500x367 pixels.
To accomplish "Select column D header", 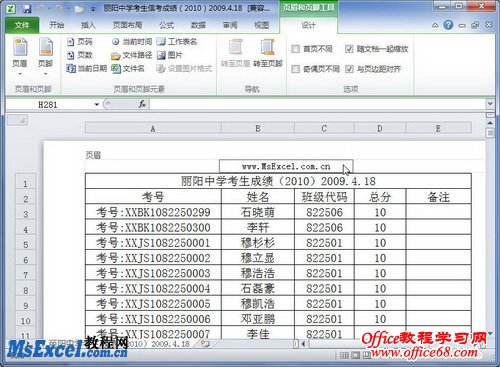I will pos(380,128).
